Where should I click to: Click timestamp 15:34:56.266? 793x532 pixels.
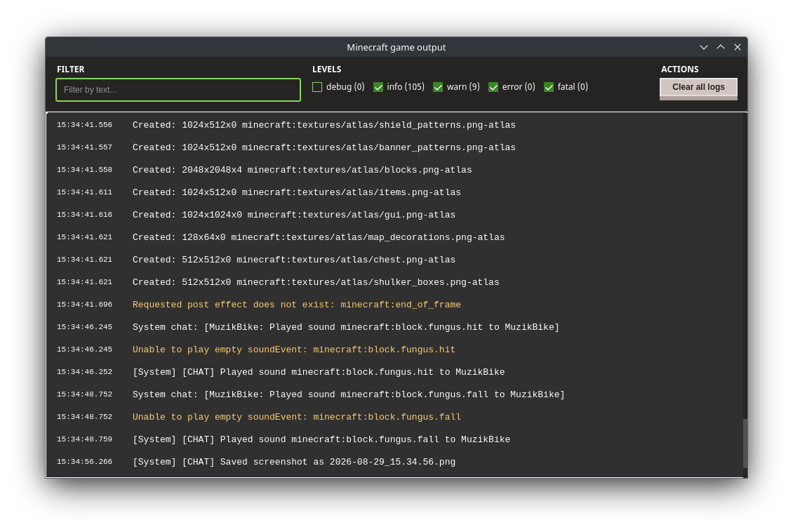(84, 462)
